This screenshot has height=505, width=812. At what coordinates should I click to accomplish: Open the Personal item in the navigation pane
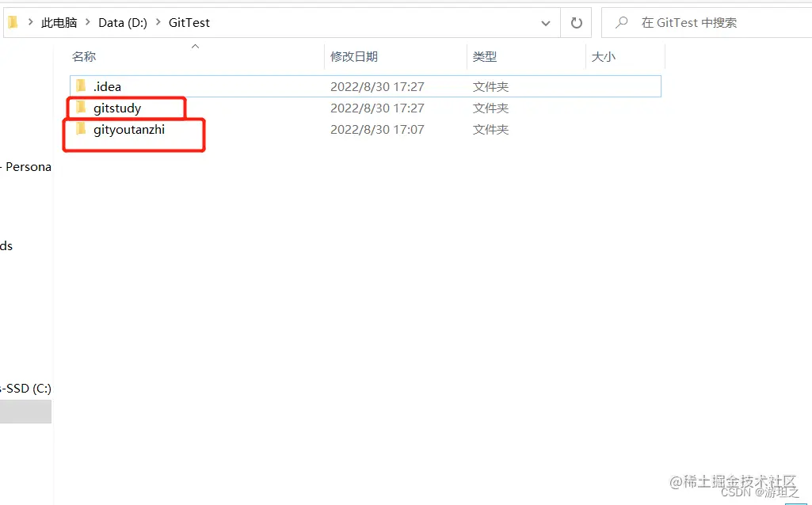pyautogui.click(x=26, y=166)
